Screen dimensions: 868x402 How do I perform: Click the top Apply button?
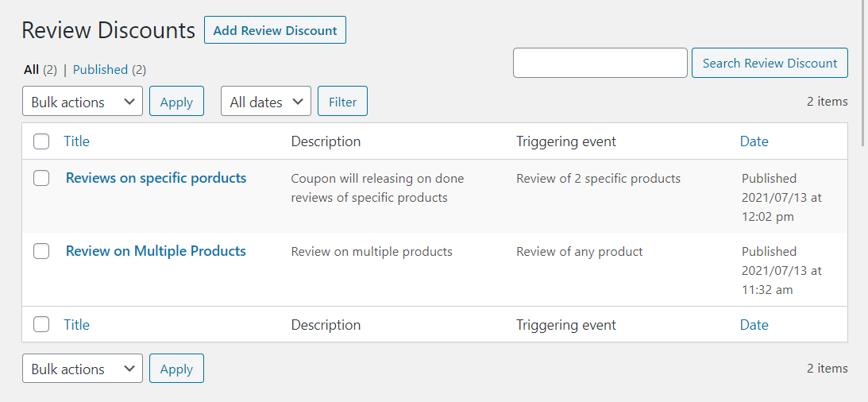(x=176, y=102)
